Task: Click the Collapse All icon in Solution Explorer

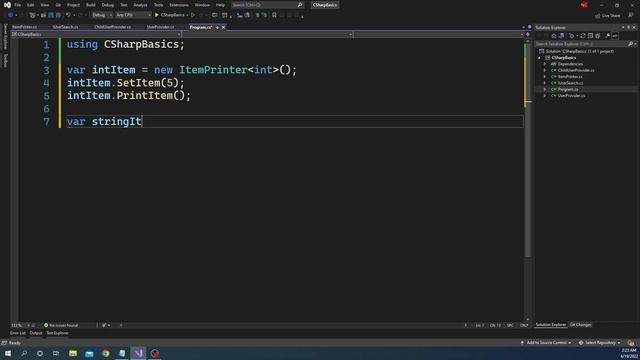Action: (590, 36)
